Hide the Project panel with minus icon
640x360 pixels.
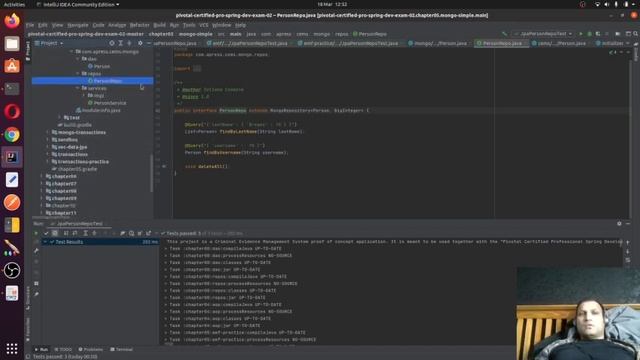(x=149, y=43)
